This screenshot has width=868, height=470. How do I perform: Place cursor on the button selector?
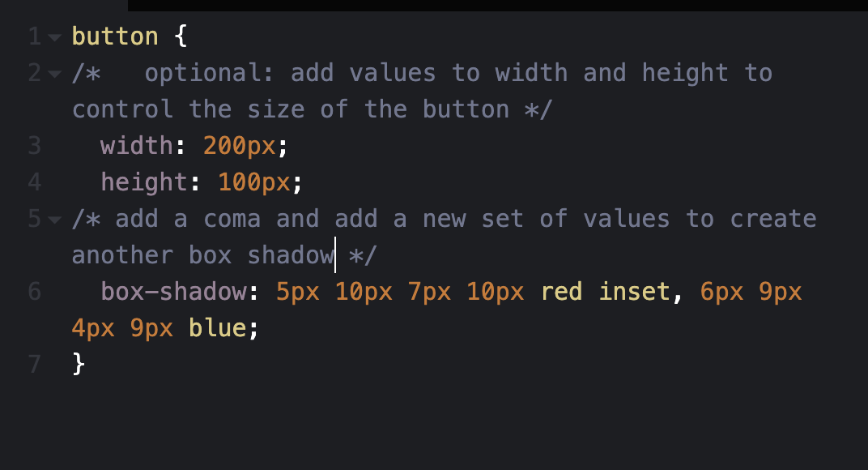click(x=115, y=36)
